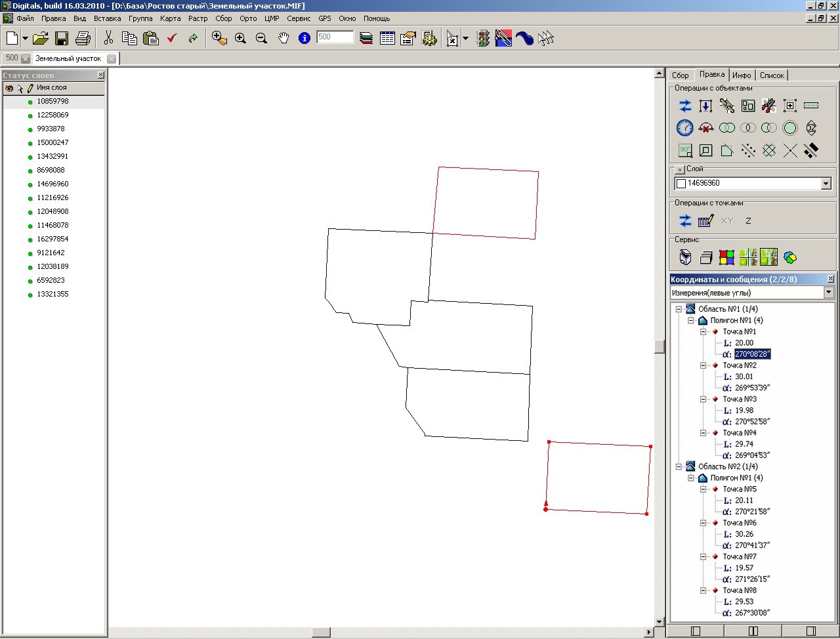Click the scanner service icon

pyautogui.click(x=684, y=257)
